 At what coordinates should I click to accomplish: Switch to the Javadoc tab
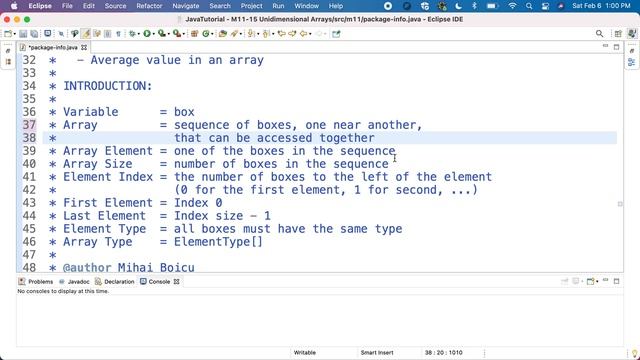pyautogui.click(x=74, y=282)
